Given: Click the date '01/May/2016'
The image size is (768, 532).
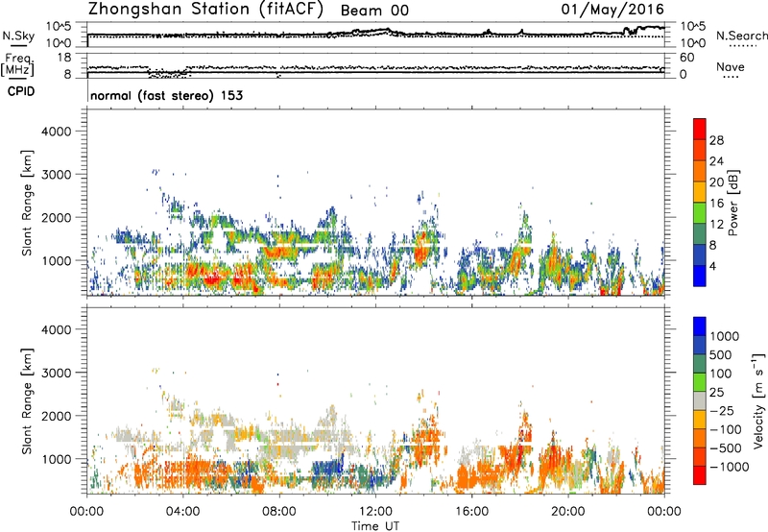Looking at the screenshot, I should [612, 10].
